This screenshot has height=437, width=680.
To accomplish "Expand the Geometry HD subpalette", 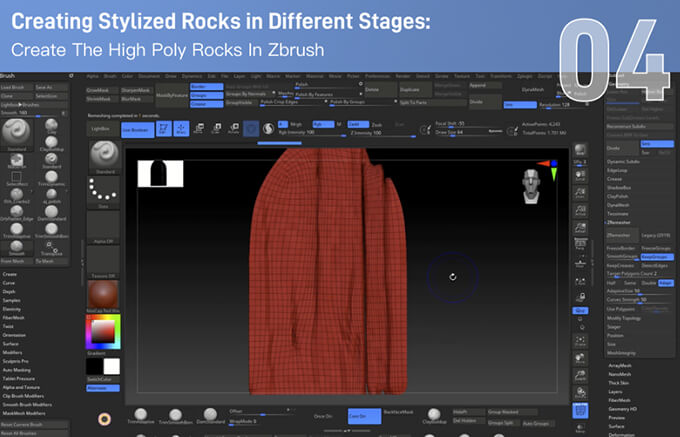I will [x=622, y=409].
